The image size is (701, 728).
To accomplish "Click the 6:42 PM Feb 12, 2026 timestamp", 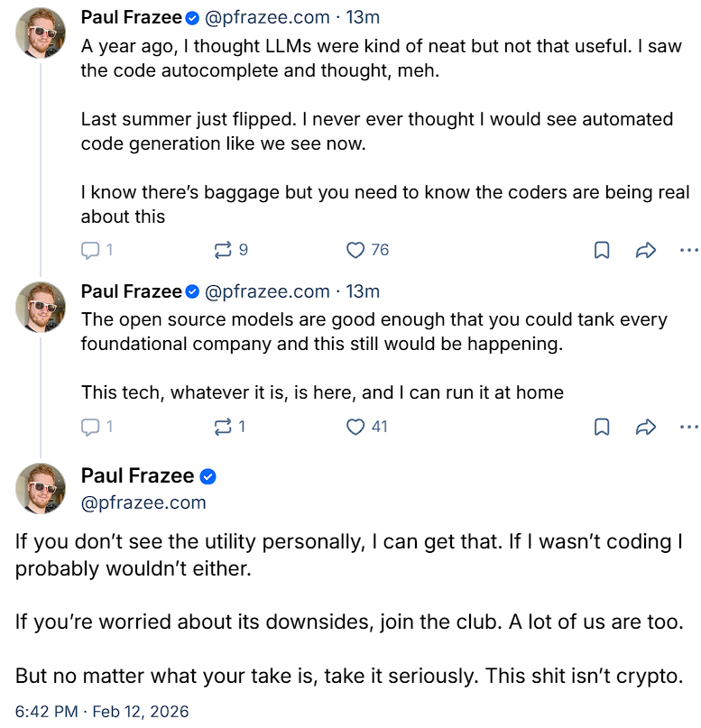I will pos(102,712).
